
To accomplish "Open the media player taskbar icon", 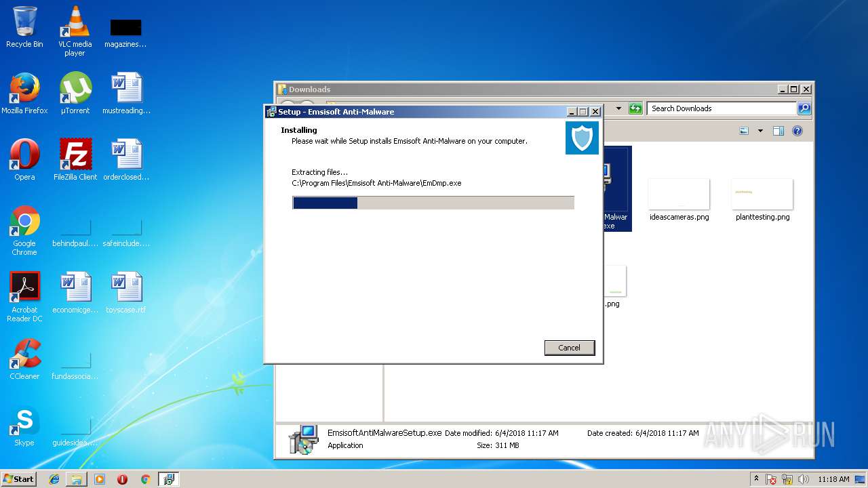I will 100,479.
